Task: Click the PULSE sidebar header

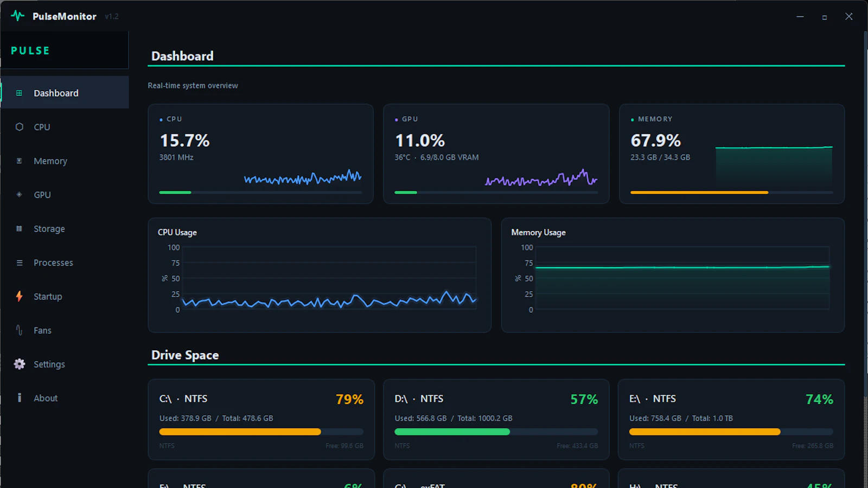Action: (x=30, y=50)
